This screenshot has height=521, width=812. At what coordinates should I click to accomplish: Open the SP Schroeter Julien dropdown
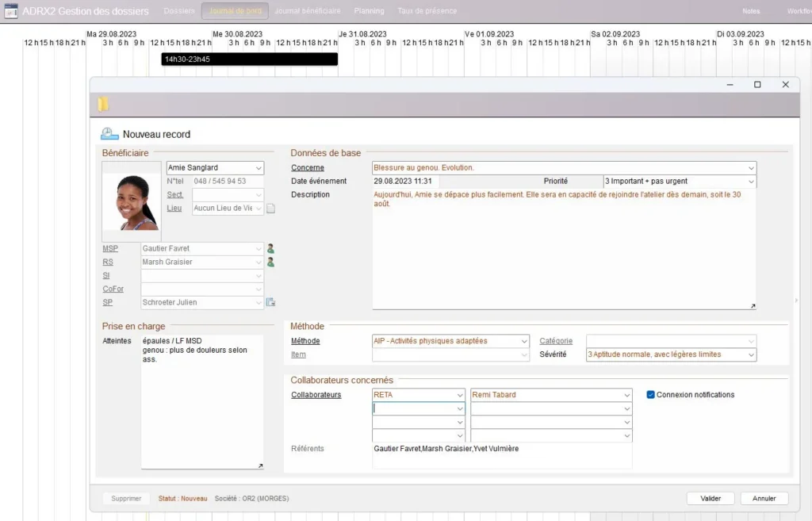tap(259, 302)
